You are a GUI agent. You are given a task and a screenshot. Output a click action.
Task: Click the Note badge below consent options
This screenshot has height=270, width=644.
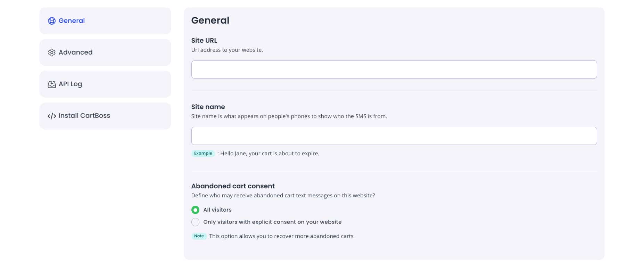199,236
